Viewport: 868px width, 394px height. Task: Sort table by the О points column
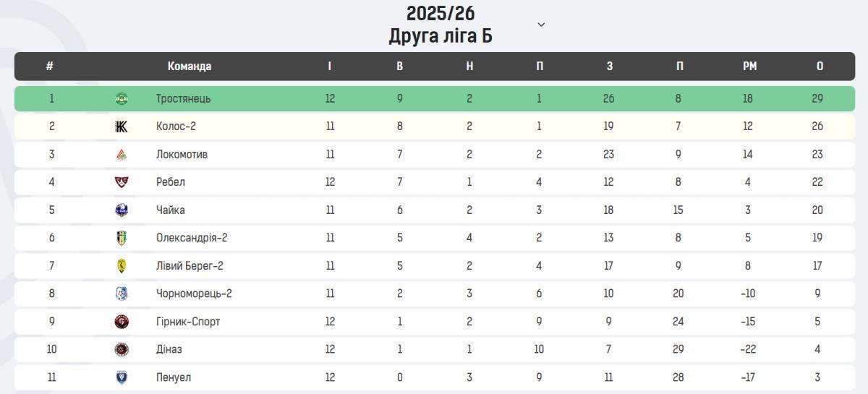pos(820,66)
